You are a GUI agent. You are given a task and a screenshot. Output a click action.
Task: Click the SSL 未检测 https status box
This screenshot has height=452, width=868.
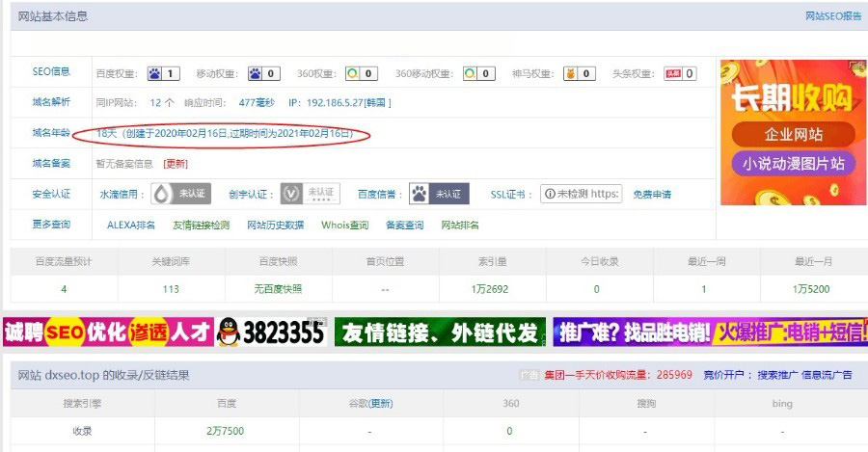(x=581, y=194)
